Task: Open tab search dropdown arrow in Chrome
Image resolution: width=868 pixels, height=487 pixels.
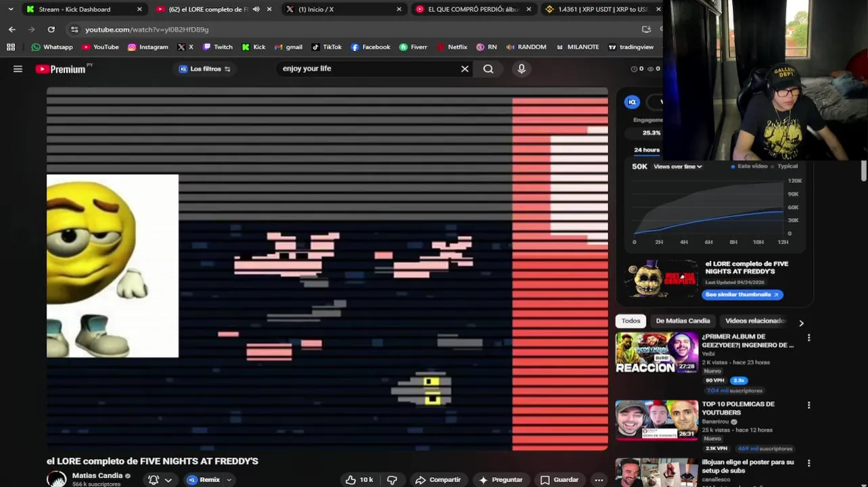Action: coord(10,9)
